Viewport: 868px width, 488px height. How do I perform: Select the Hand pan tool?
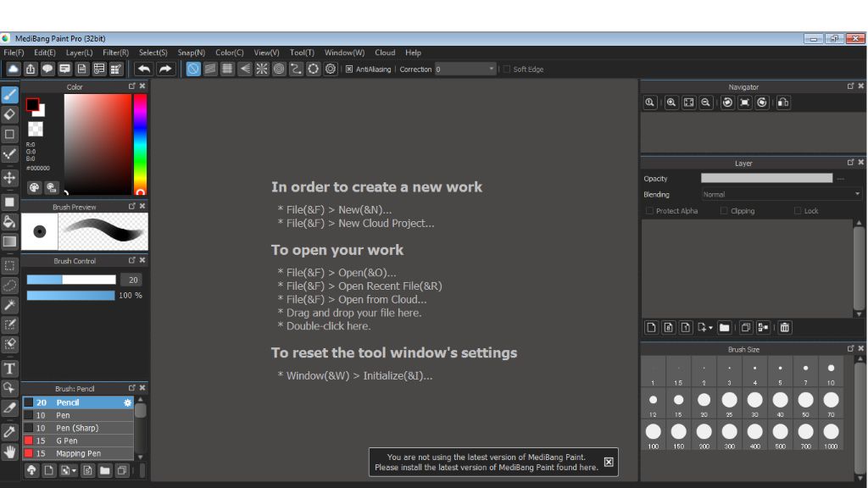(x=9, y=452)
